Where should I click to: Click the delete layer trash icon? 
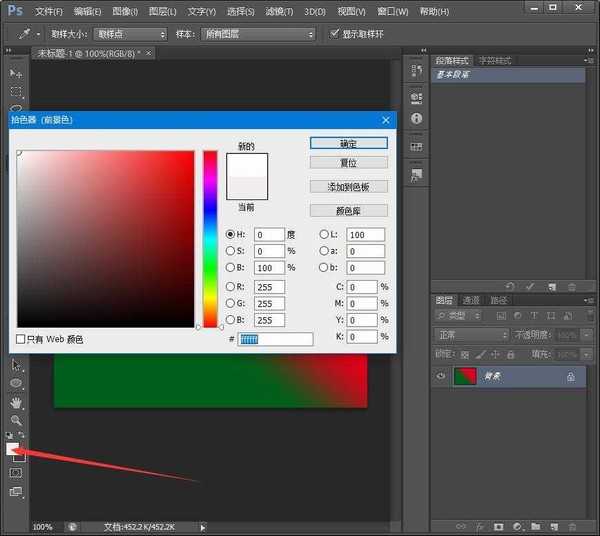571,526
